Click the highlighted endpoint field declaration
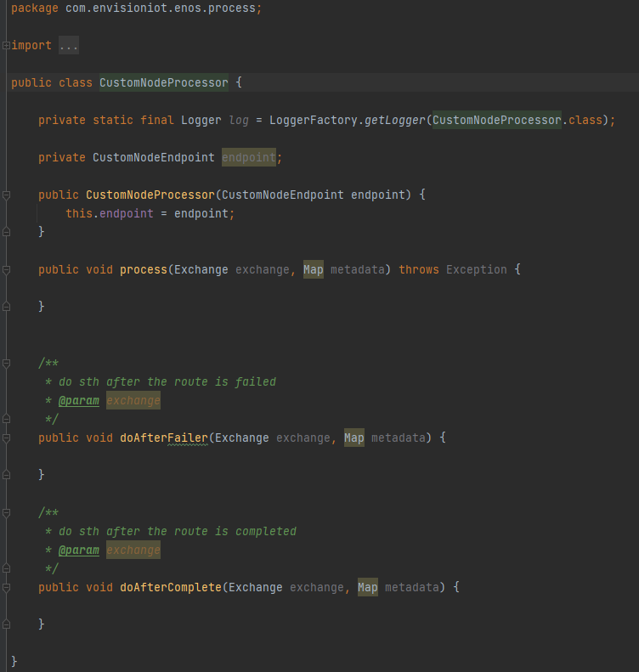Image resolution: width=639 pixels, height=672 pixels. click(x=248, y=157)
